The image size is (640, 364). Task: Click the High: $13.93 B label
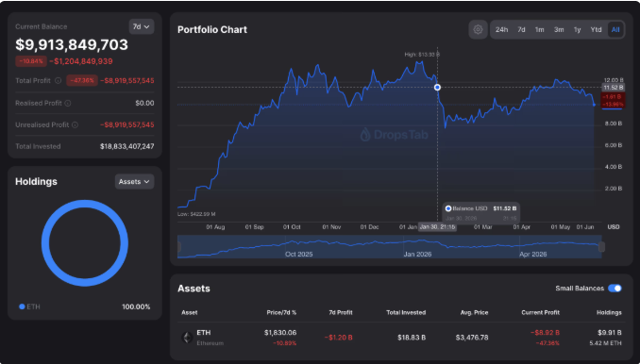point(422,54)
